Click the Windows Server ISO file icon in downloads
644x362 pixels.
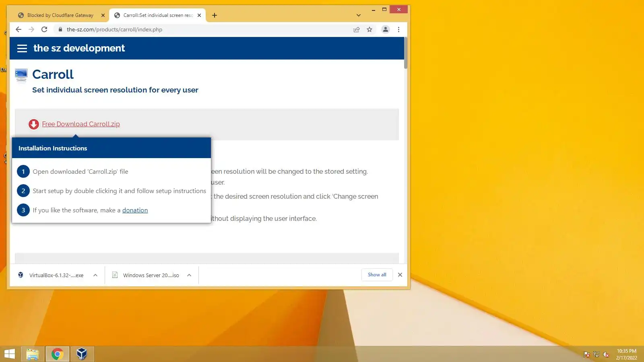115,275
